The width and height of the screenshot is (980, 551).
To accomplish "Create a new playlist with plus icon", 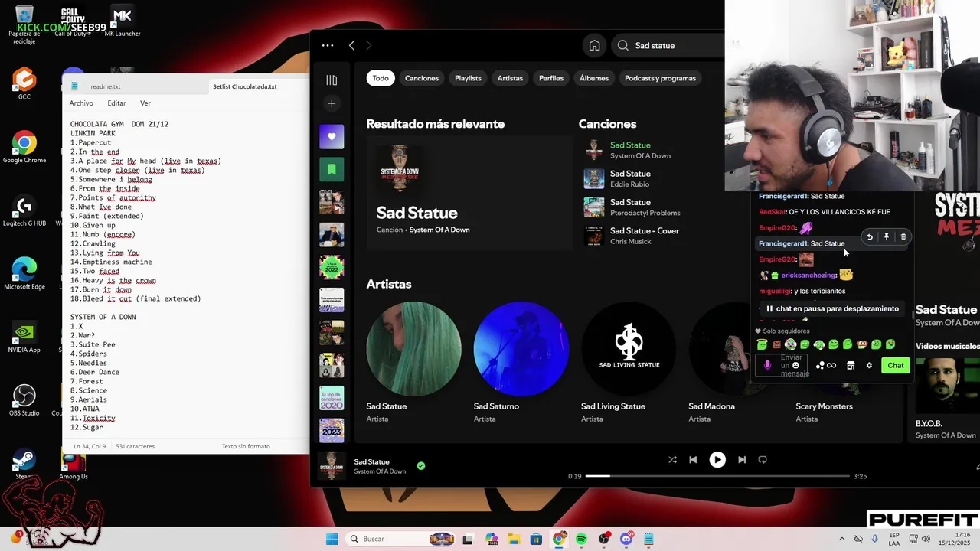I will 332,103.
